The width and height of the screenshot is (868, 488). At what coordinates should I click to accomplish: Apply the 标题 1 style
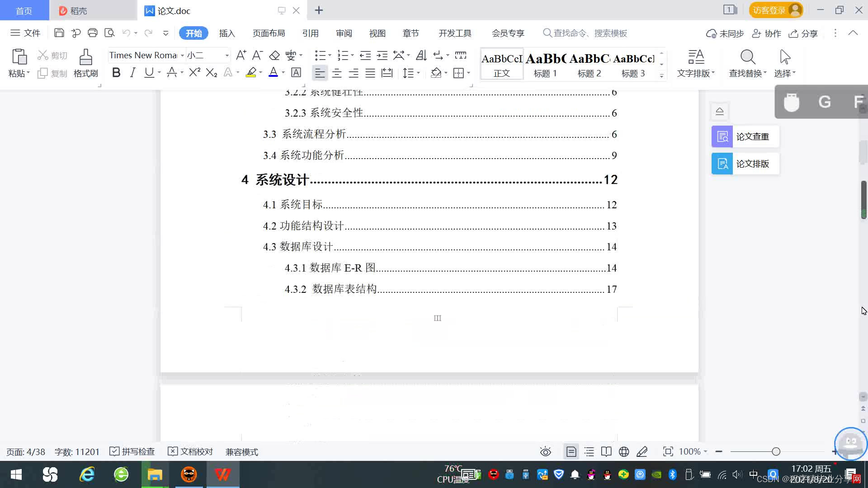pyautogui.click(x=545, y=64)
